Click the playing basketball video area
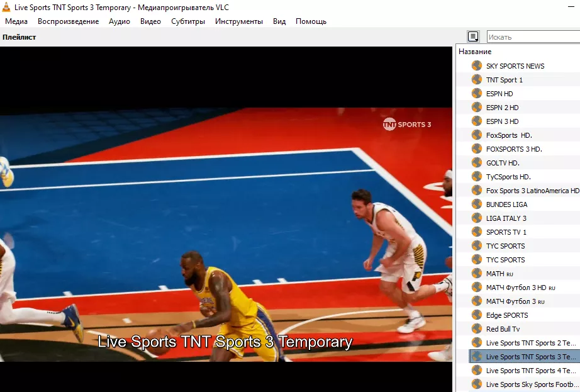This screenshot has height=392, width=580. point(226,235)
